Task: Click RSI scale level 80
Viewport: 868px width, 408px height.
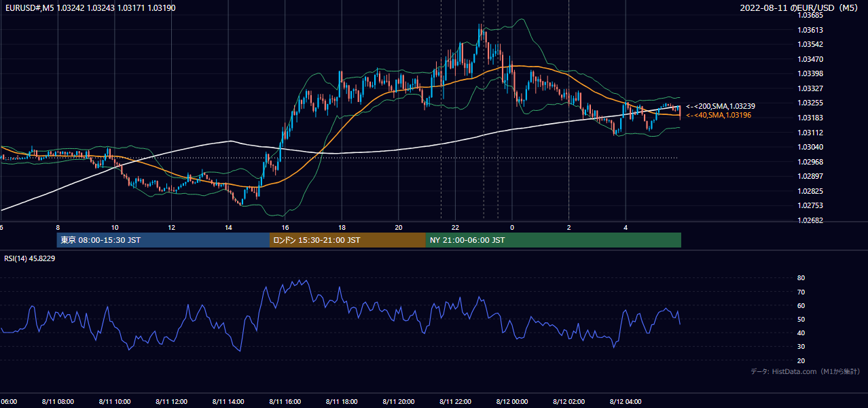Action: [x=801, y=278]
